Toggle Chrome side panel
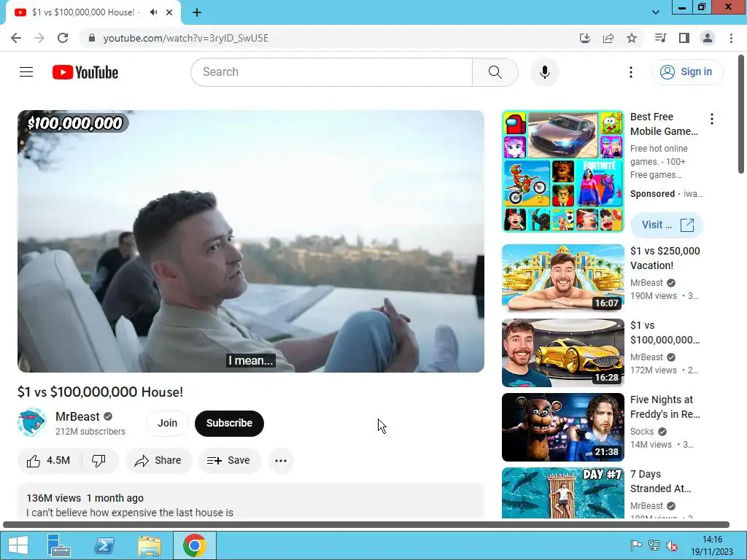The width and height of the screenshot is (747, 560). [x=684, y=38]
